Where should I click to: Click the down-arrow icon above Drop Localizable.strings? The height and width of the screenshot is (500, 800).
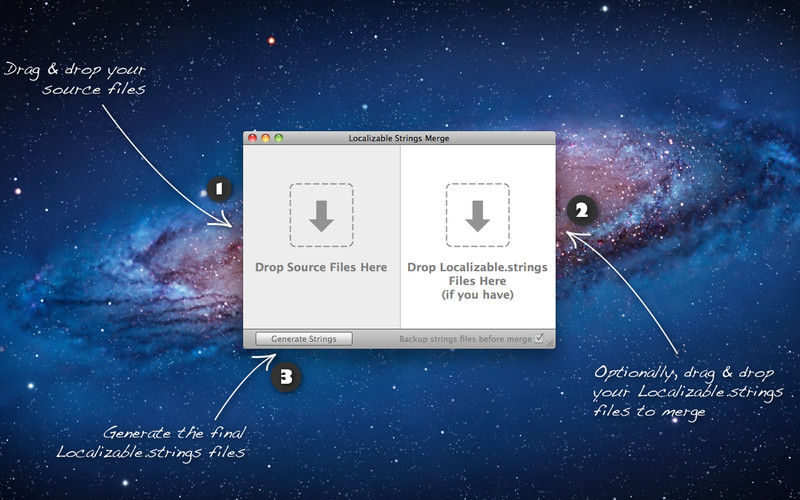(477, 215)
